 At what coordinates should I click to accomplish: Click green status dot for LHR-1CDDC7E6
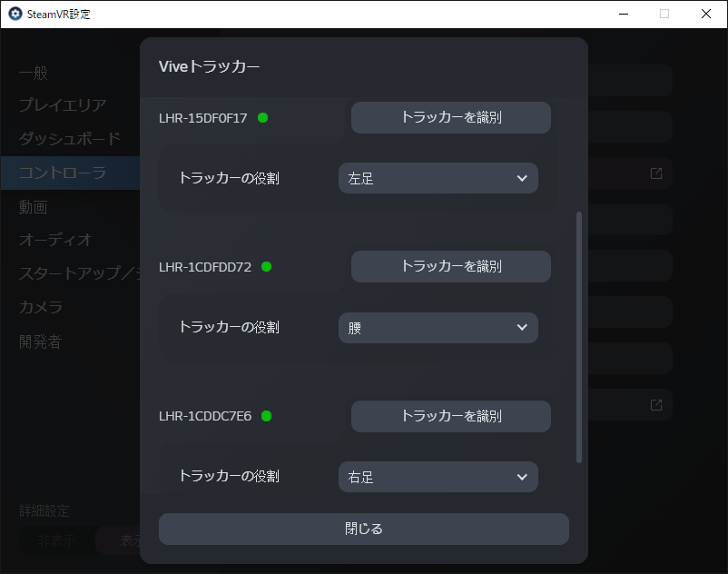point(267,416)
